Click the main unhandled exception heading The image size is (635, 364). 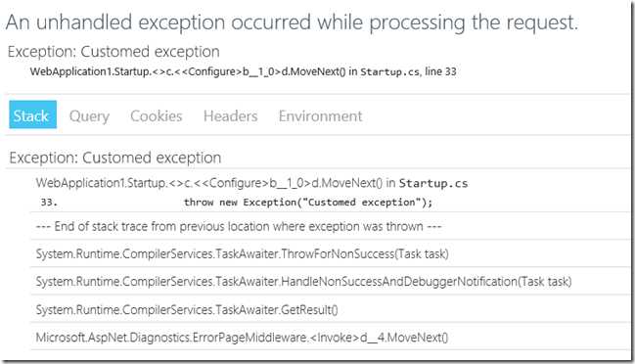pos(292,23)
